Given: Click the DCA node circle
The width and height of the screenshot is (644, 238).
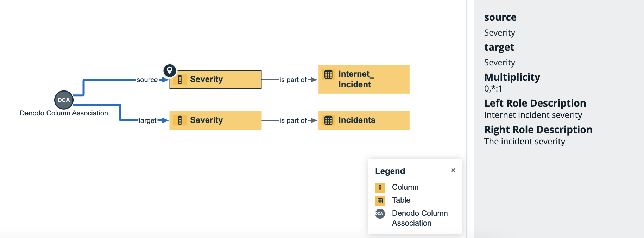Looking at the screenshot, I should [64, 100].
